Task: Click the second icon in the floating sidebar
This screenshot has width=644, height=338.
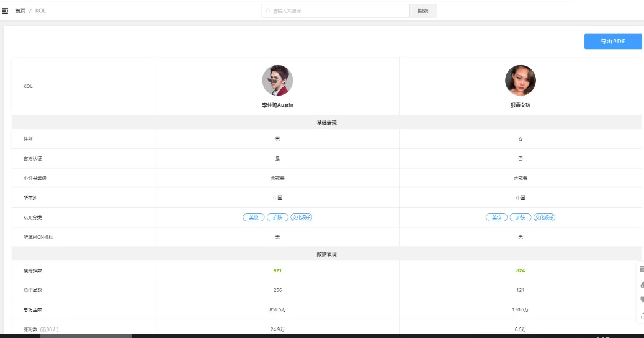Action: tap(642, 285)
